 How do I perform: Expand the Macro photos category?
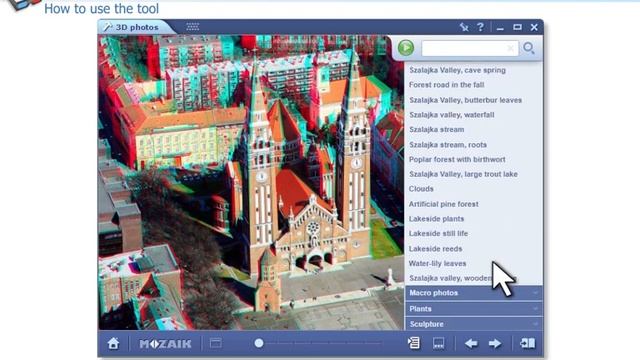[473, 293]
